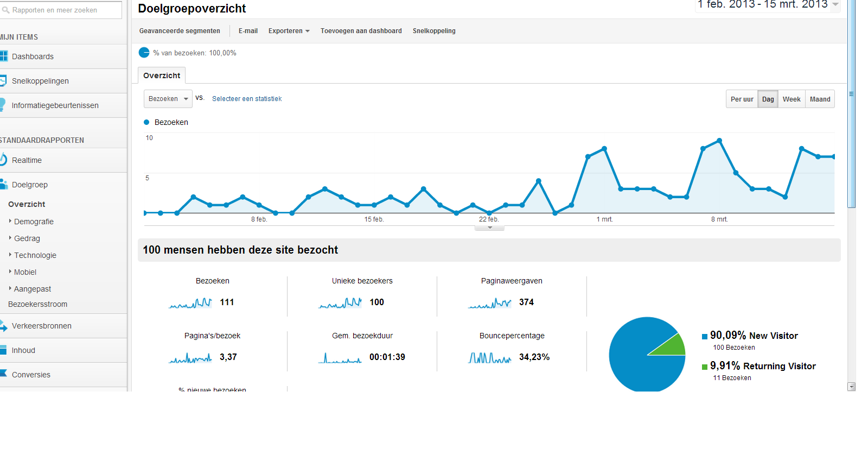Click the Paginaweergaven value 374
The height and width of the screenshot is (467, 868).
pyautogui.click(x=526, y=302)
